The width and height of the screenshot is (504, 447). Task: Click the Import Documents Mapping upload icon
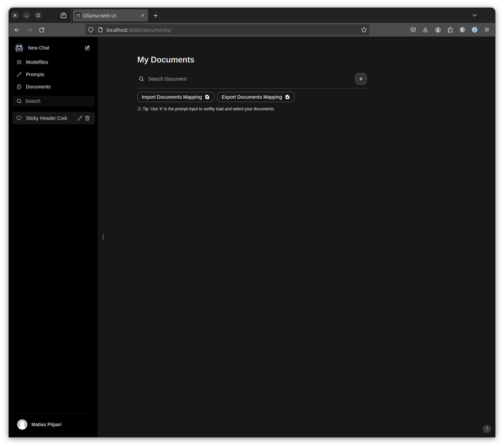pos(207,97)
